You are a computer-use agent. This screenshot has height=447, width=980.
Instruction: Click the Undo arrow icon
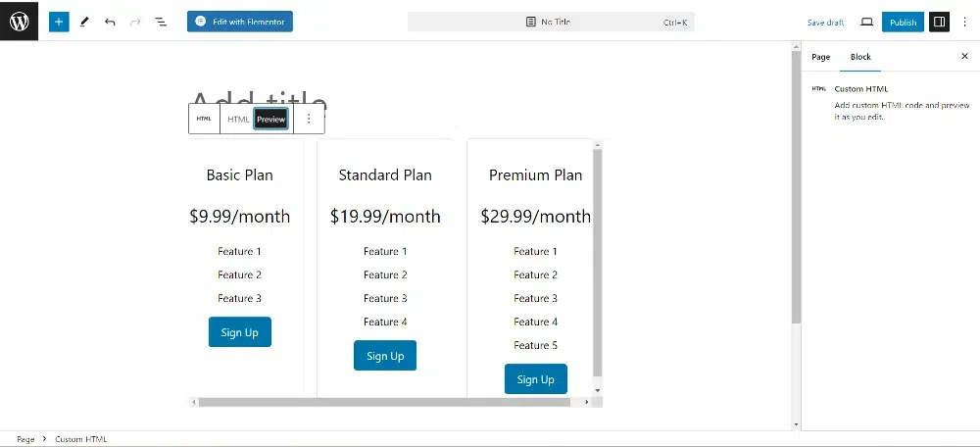click(110, 22)
